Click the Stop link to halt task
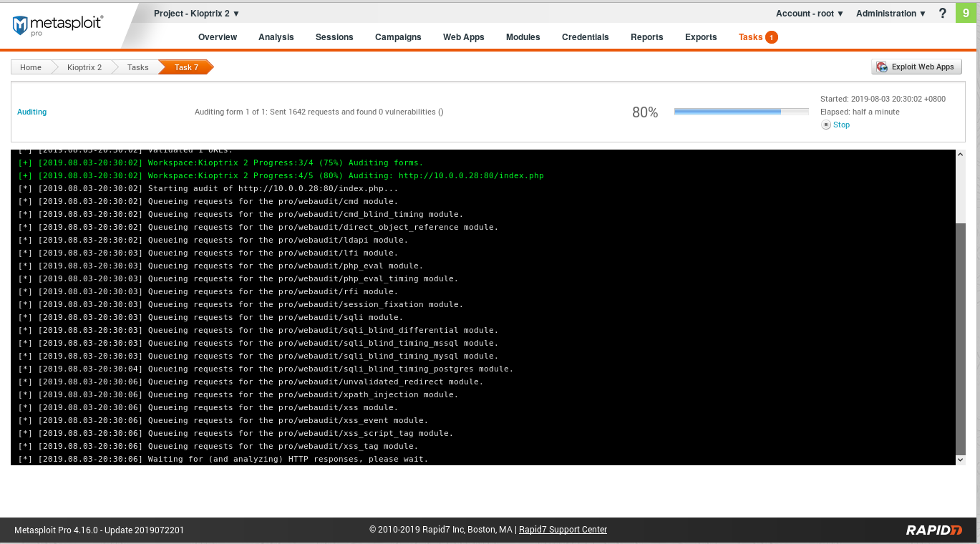The height and width of the screenshot is (544, 980). pos(841,125)
